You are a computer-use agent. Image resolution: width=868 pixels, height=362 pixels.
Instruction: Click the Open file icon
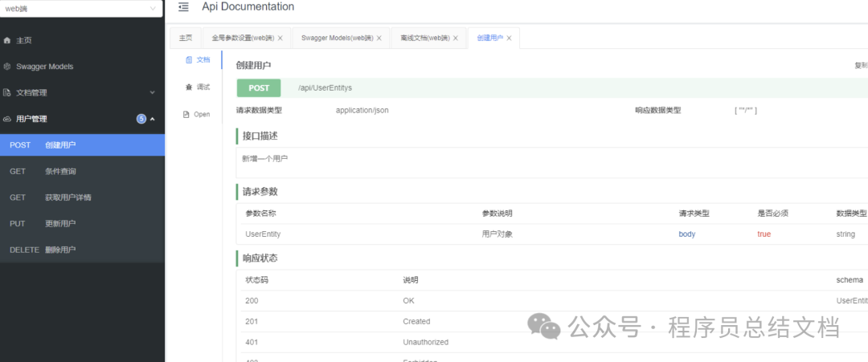coord(186,115)
